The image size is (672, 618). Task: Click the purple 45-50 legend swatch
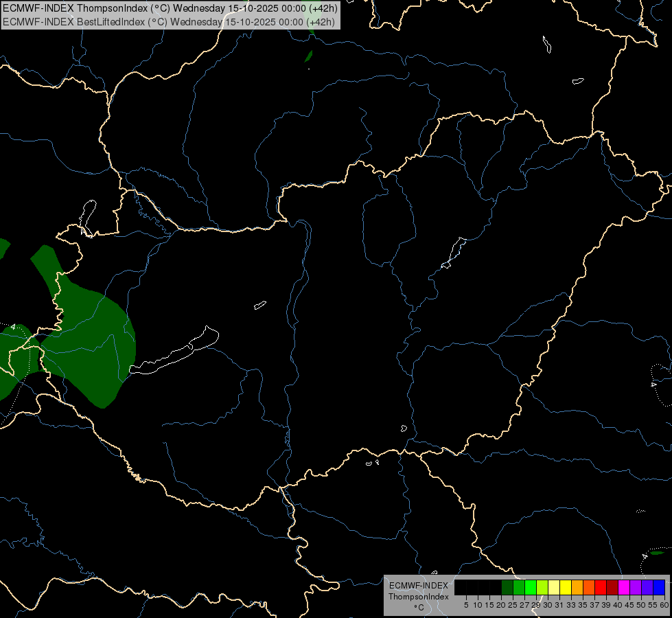(636, 588)
